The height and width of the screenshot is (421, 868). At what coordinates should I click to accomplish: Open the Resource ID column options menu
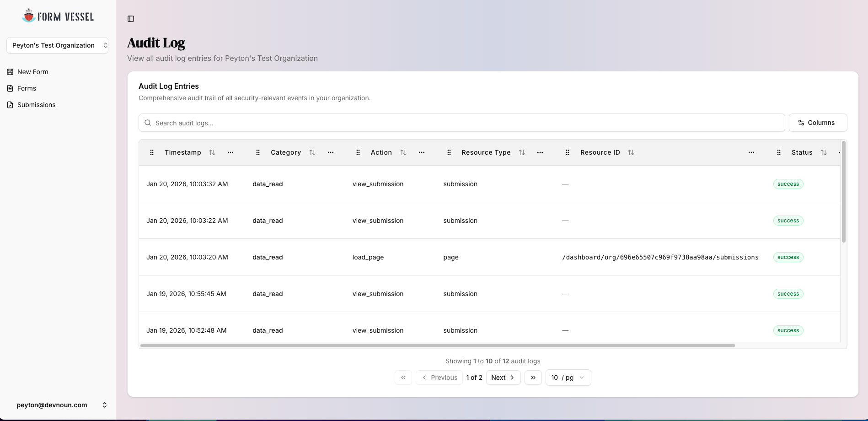click(x=751, y=152)
